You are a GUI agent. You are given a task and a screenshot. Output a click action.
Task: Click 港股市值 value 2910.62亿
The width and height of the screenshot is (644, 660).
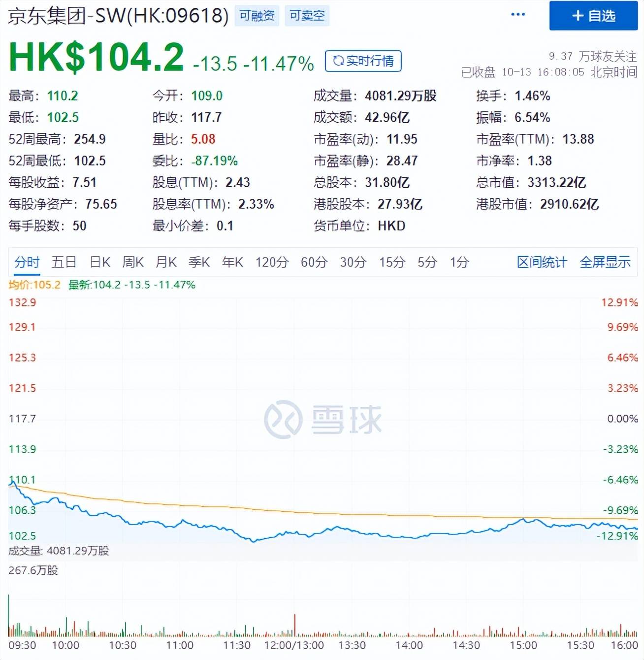tap(570, 204)
